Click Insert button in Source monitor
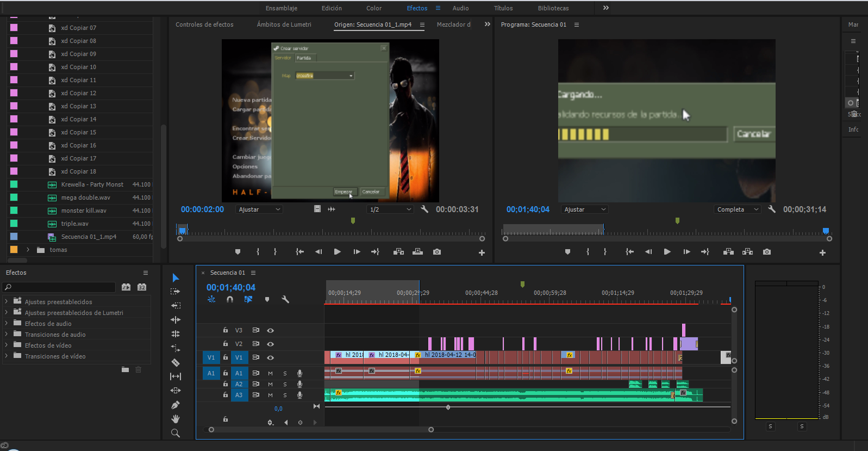Viewport: 868px width, 451px height. tap(398, 252)
